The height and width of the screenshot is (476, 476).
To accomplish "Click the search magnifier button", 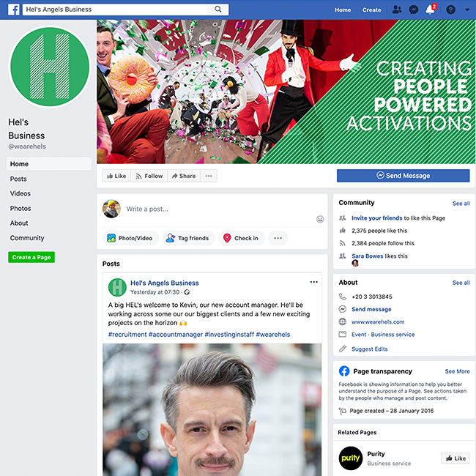I will [218, 10].
